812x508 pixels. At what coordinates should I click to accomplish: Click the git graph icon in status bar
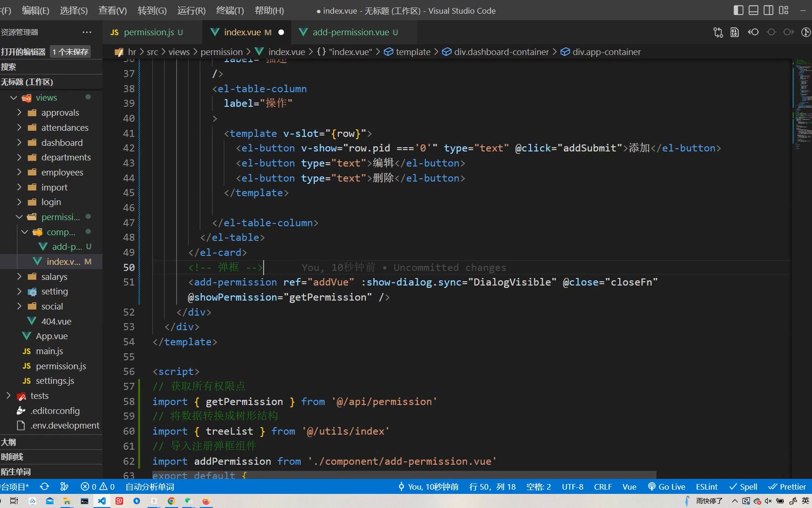pos(64,487)
